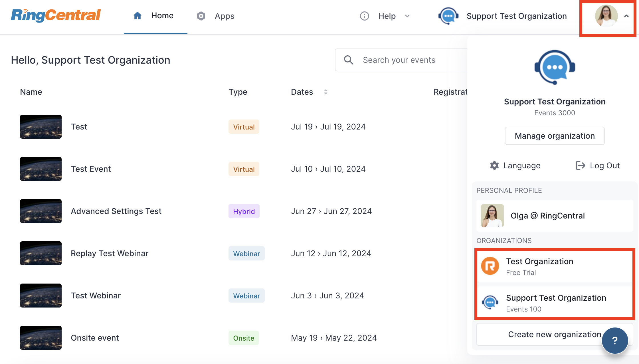The width and height of the screenshot is (639, 364).
Task: Click the headset chat icon in header
Action: pyautogui.click(x=448, y=16)
